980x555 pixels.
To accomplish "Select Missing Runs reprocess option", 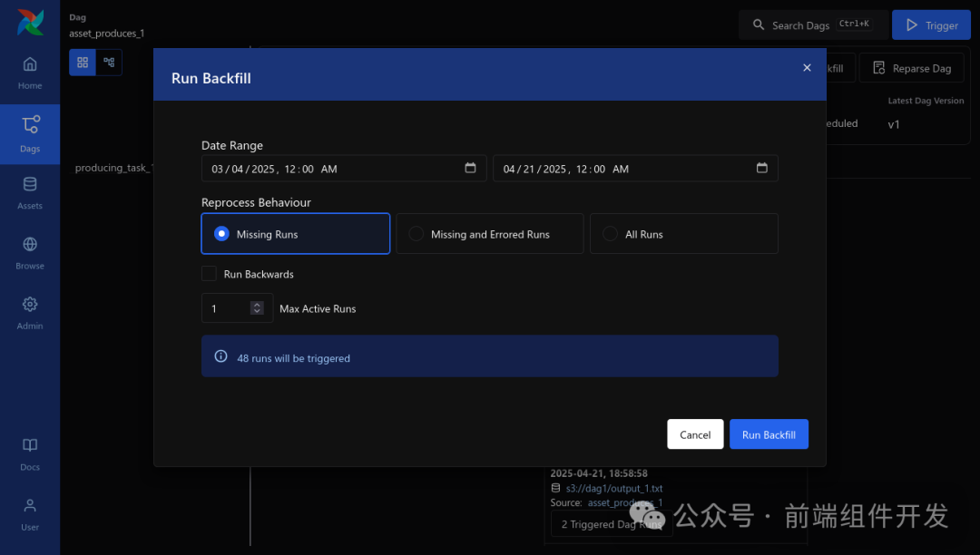I will (x=296, y=234).
